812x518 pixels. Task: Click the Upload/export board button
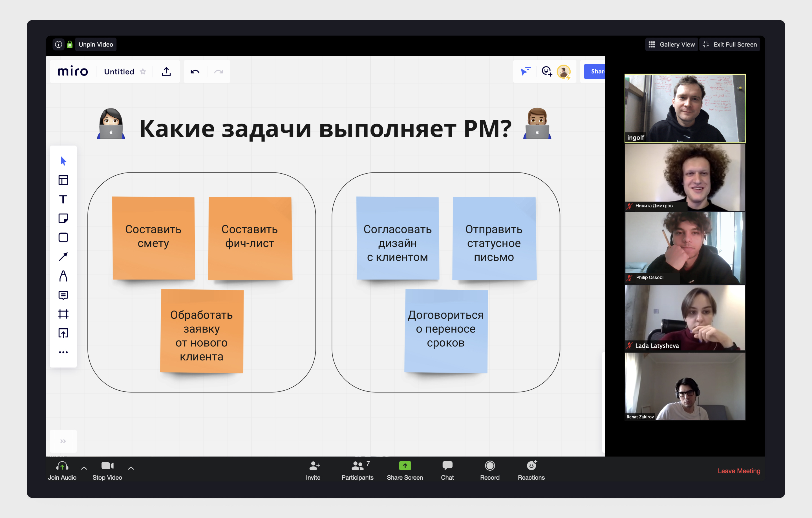[x=167, y=72]
